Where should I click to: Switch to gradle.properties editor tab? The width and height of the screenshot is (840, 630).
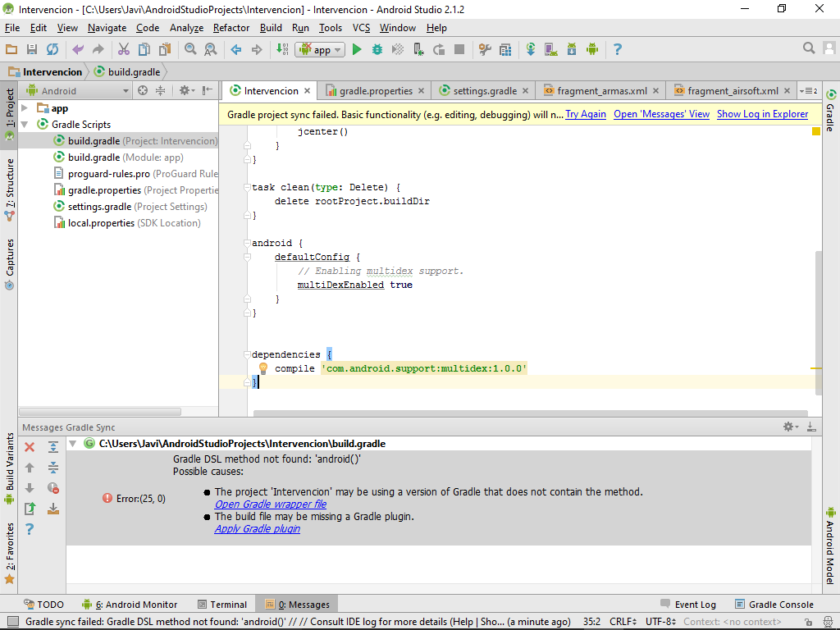pyautogui.click(x=375, y=90)
